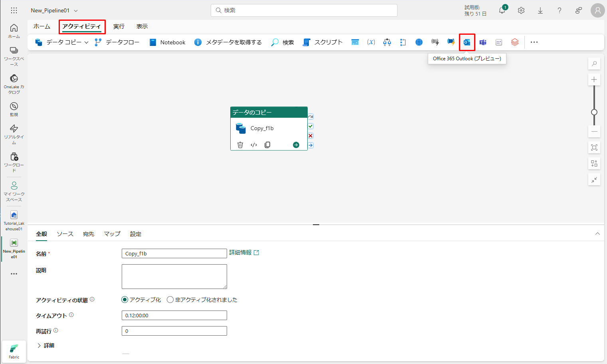
Task: Open the New_Pipeline01 name dropdown
Action: [x=76, y=11]
